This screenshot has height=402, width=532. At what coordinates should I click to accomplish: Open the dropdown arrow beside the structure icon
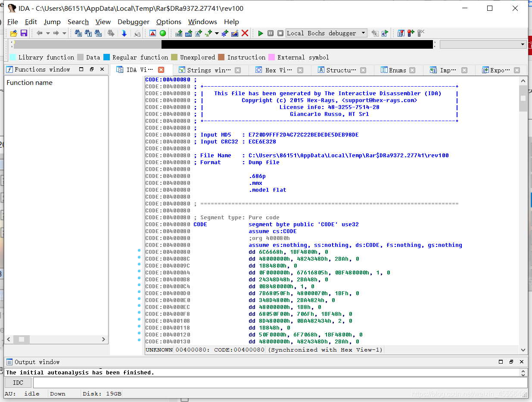(217, 33)
